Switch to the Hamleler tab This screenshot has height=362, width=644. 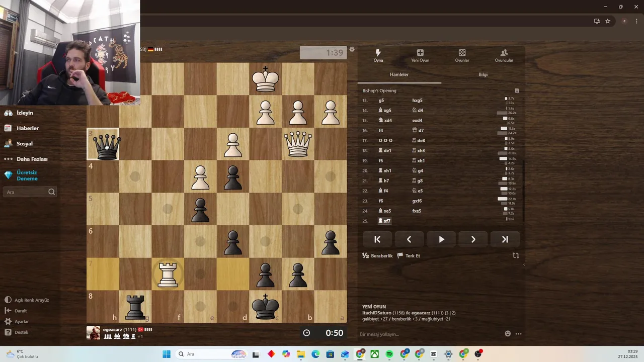click(399, 74)
